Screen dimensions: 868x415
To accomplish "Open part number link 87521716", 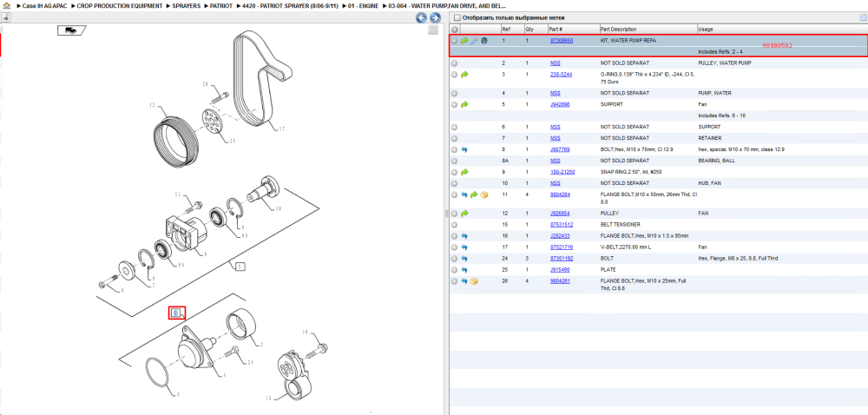I will point(562,247).
